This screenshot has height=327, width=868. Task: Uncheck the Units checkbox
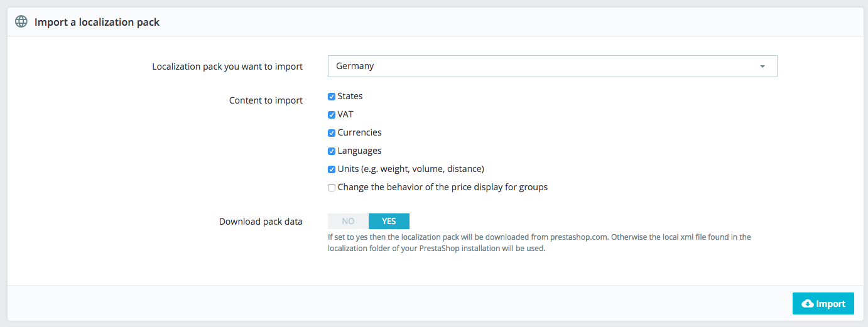332,169
